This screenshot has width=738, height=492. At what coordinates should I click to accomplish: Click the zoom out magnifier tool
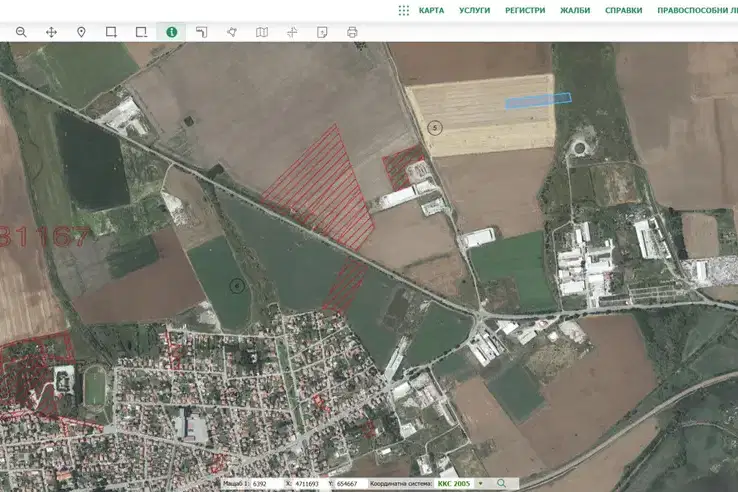(x=21, y=32)
